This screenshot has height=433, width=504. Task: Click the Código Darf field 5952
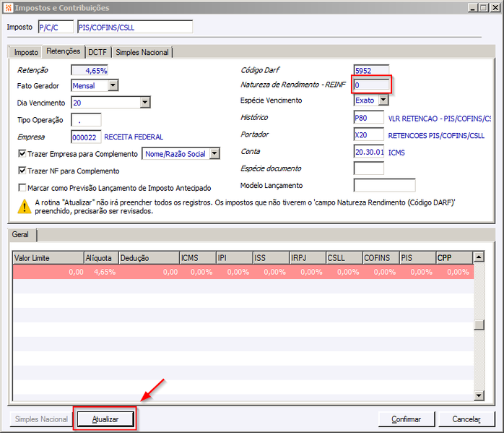click(x=371, y=70)
